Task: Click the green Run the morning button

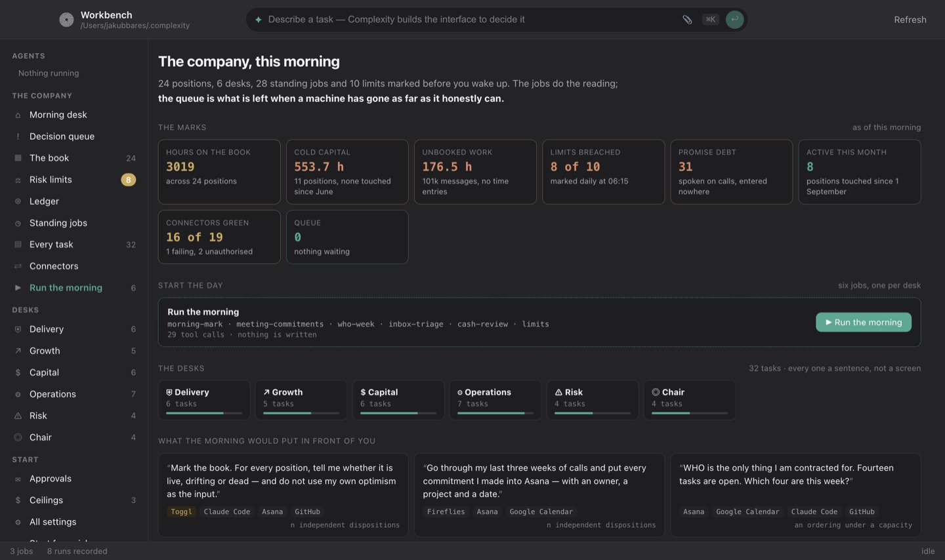Action: [x=864, y=322]
